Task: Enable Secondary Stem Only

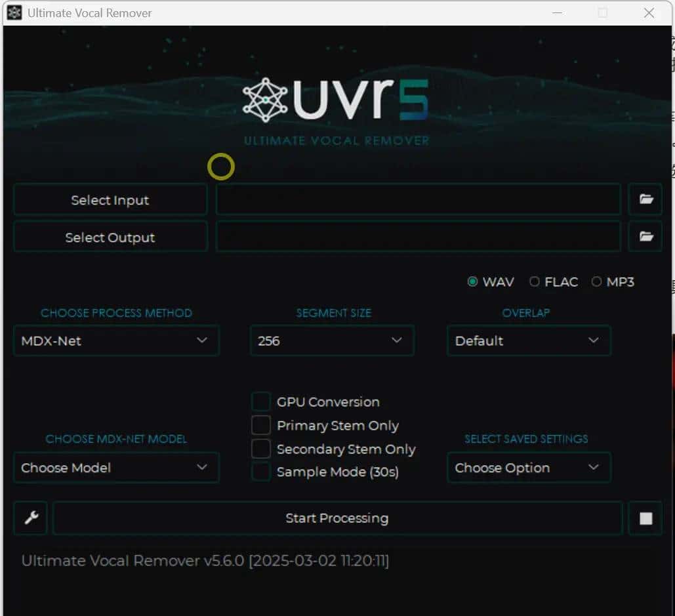Action: (x=261, y=449)
